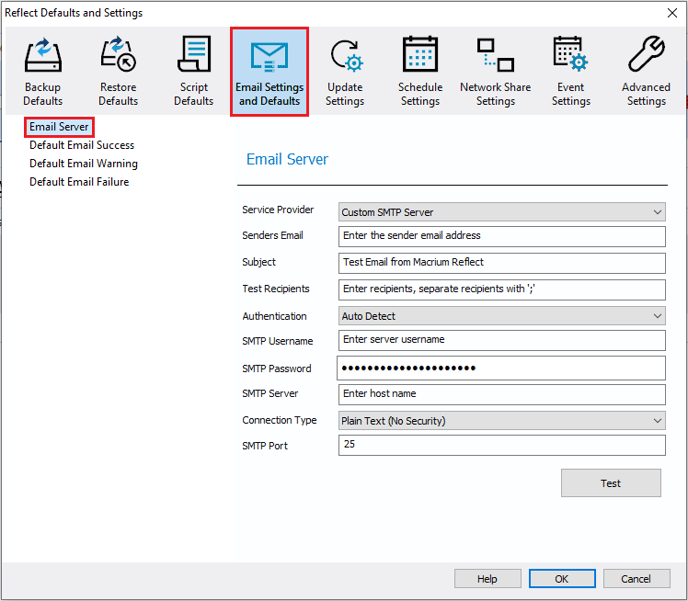Click the SMTP Password field
The width and height of the screenshot is (688, 601).
point(501,368)
